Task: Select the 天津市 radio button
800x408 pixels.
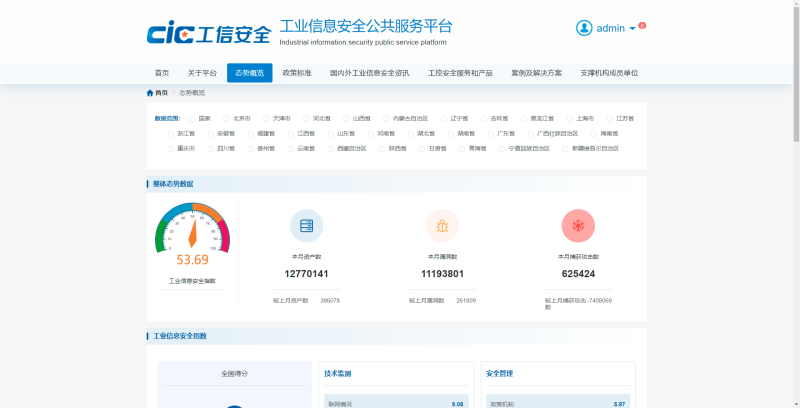Action: pyautogui.click(x=266, y=119)
